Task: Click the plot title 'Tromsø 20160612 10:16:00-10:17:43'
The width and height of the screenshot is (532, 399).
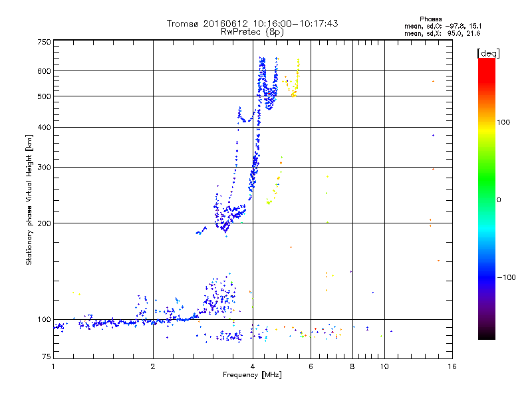Action: point(252,23)
